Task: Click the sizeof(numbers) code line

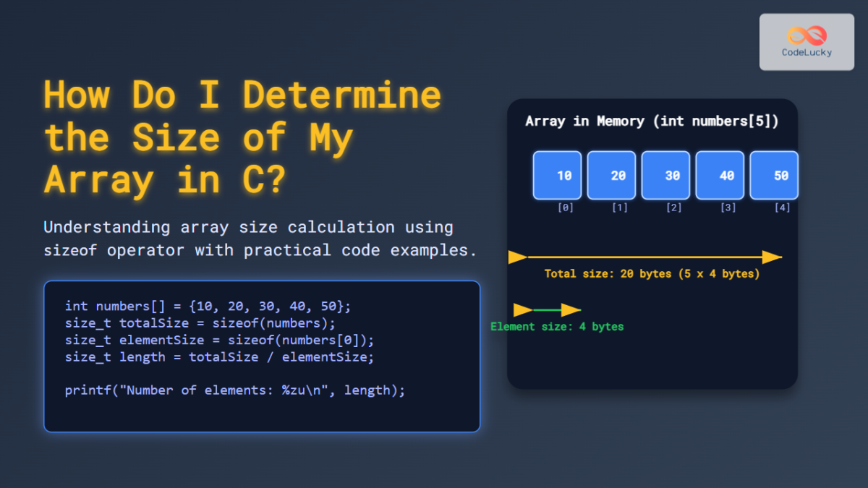Action: point(200,322)
